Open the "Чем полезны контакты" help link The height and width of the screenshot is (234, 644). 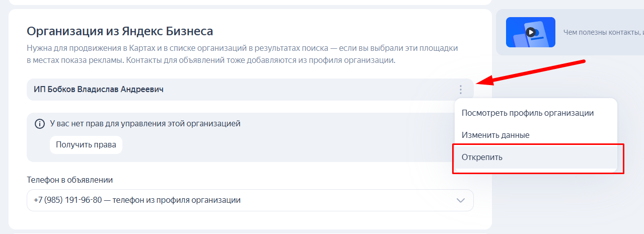click(603, 32)
